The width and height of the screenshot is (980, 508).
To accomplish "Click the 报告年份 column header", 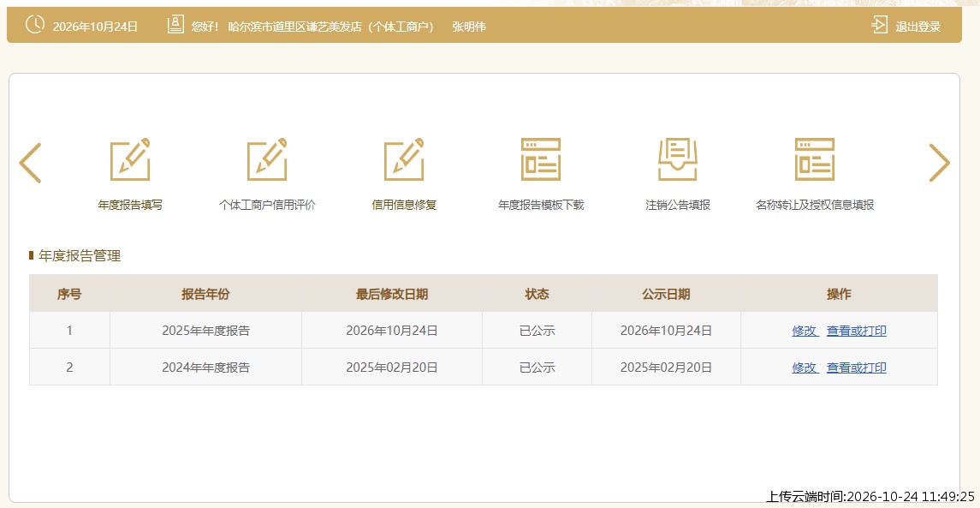I will [205, 294].
